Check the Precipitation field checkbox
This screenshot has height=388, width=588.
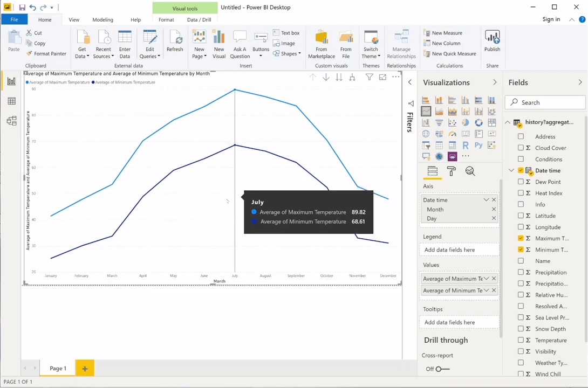tap(521, 272)
